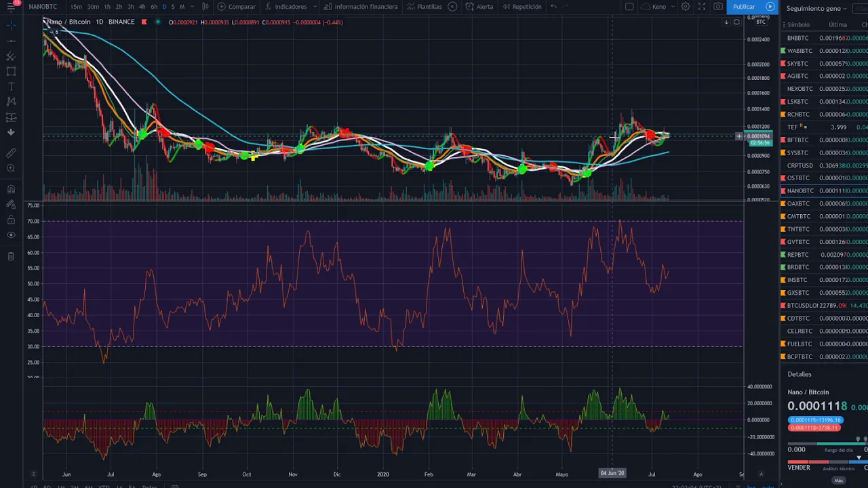Select the 1h timeframe

click(107, 7)
